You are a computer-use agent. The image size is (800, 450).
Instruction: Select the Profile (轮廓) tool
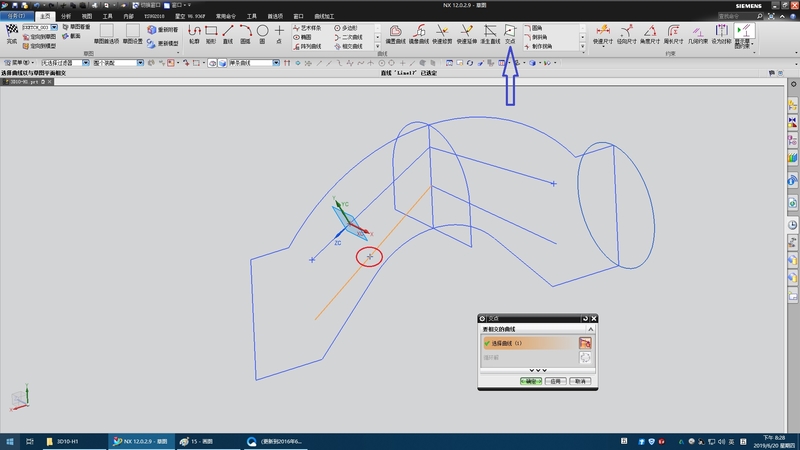(x=194, y=34)
